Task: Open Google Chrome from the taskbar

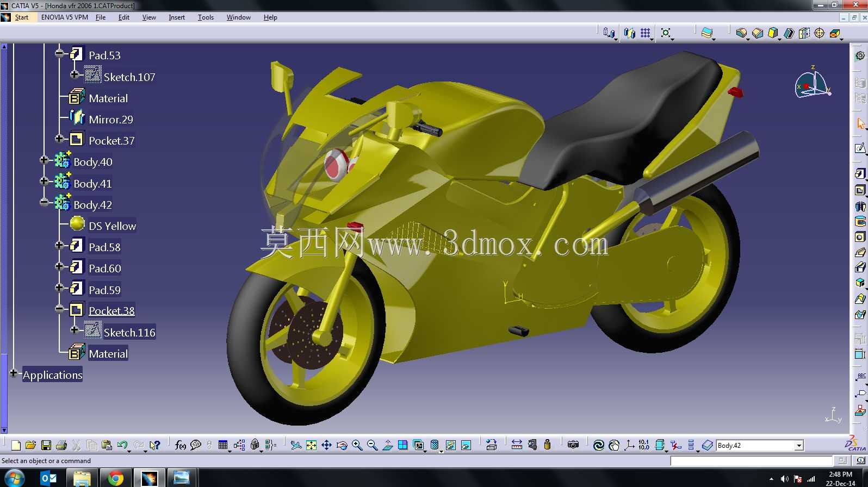Action: (115, 478)
